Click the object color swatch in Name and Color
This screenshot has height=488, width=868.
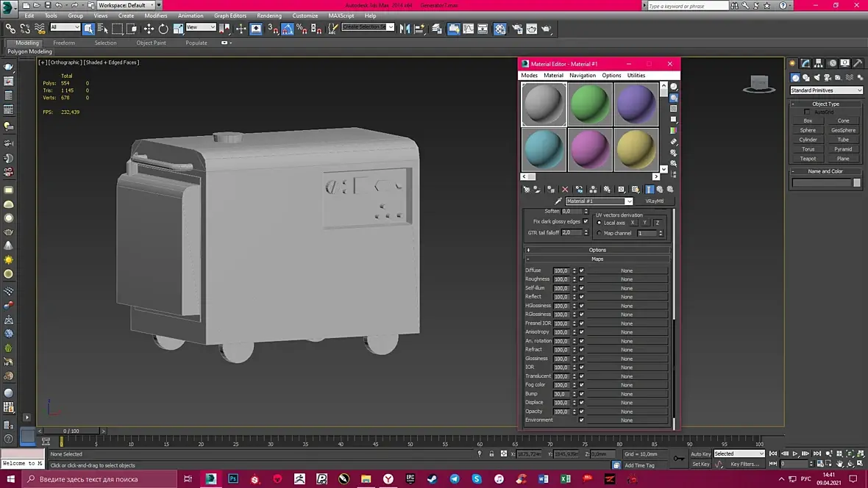pyautogui.click(x=856, y=183)
